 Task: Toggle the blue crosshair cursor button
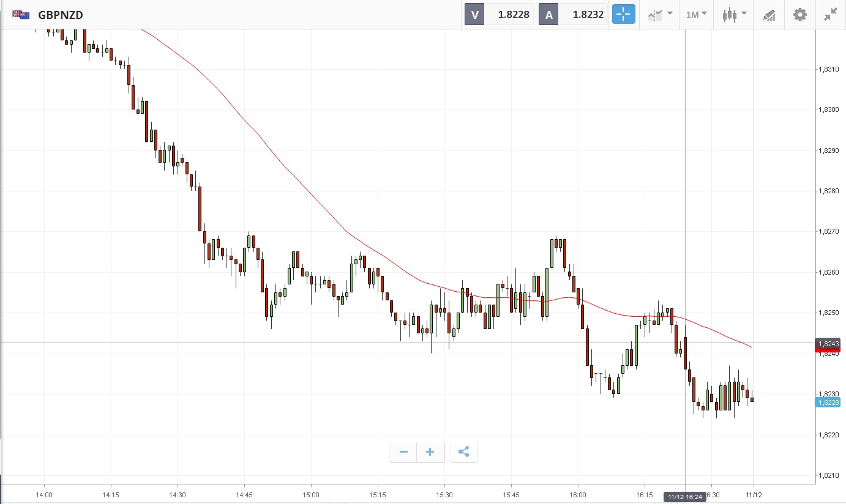tap(624, 15)
